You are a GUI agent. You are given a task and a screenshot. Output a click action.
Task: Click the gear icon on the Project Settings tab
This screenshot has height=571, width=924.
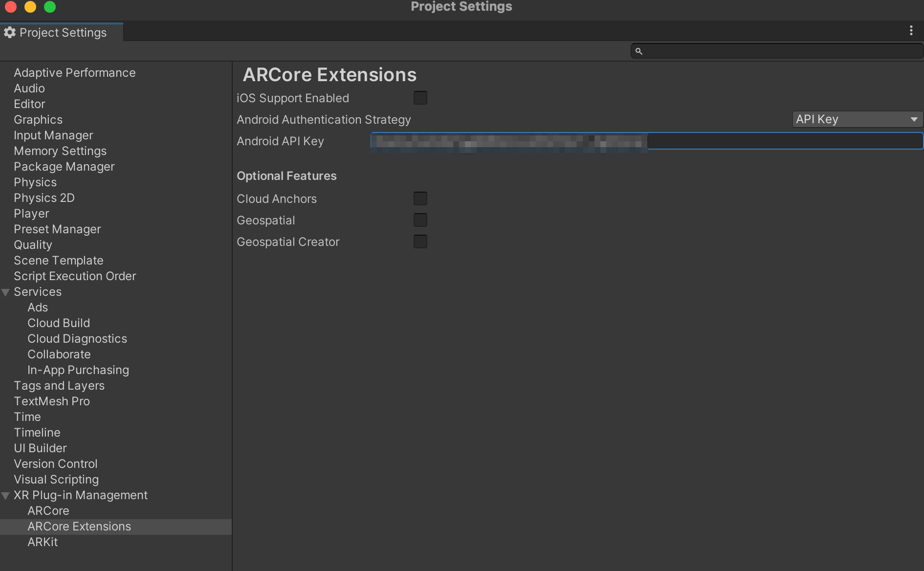pyautogui.click(x=10, y=32)
